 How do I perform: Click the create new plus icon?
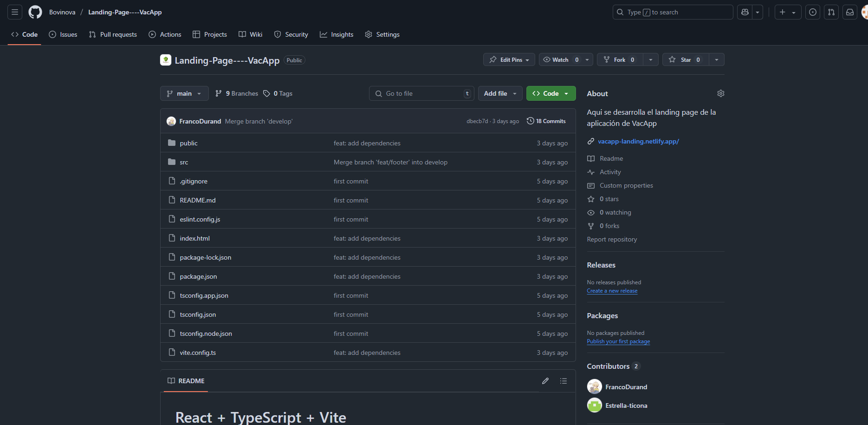click(783, 12)
